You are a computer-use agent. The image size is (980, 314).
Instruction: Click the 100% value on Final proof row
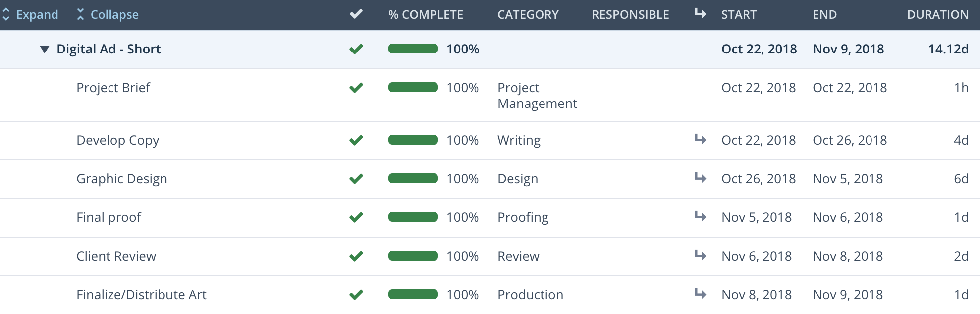click(x=462, y=217)
